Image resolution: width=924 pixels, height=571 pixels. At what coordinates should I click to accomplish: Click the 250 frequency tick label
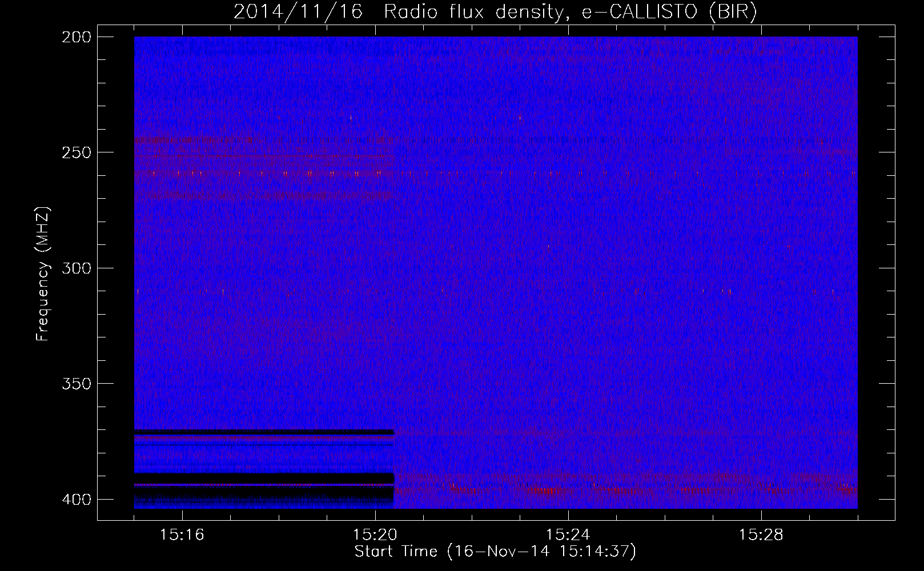[x=77, y=152]
